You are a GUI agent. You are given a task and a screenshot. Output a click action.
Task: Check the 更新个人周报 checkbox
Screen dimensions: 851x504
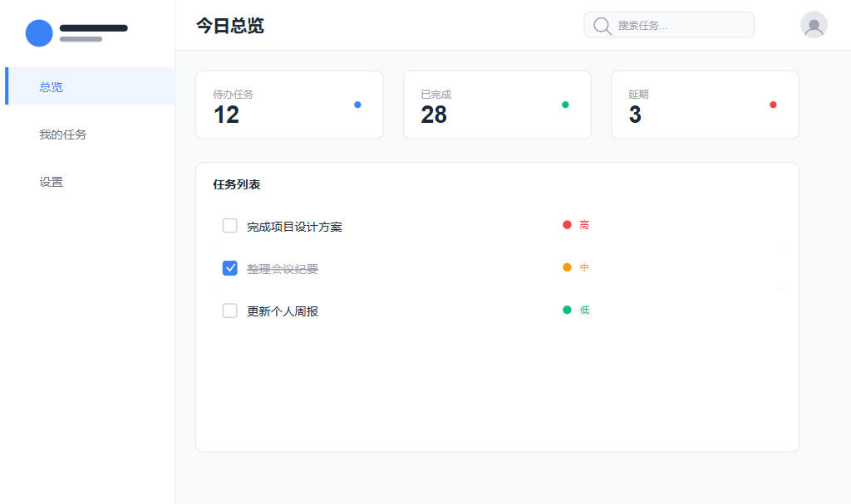click(230, 310)
